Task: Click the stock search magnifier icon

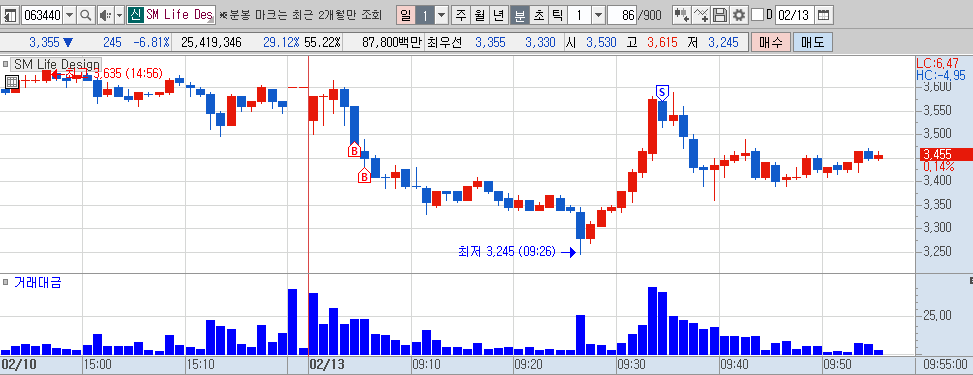Action: pos(86,14)
